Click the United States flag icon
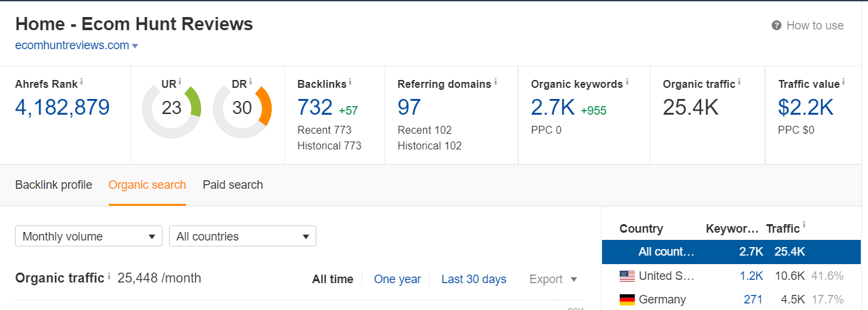The image size is (868, 310). coord(627,276)
